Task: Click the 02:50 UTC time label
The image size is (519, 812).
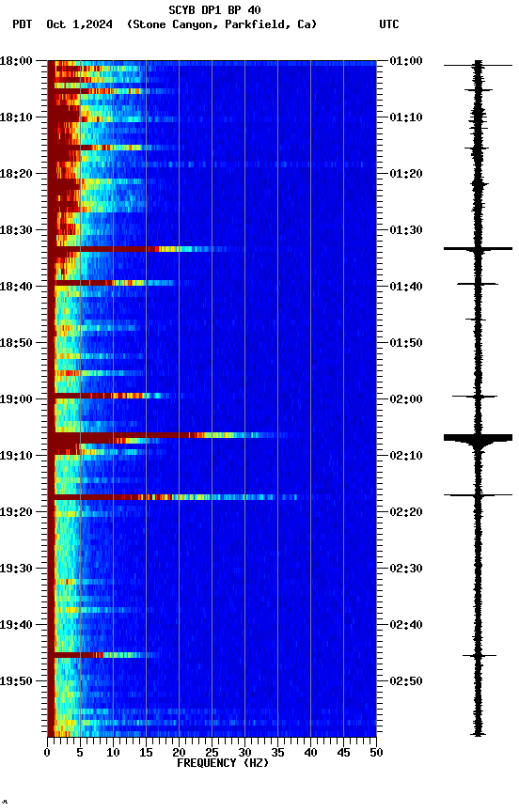Action: pyautogui.click(x=406, y=681)
